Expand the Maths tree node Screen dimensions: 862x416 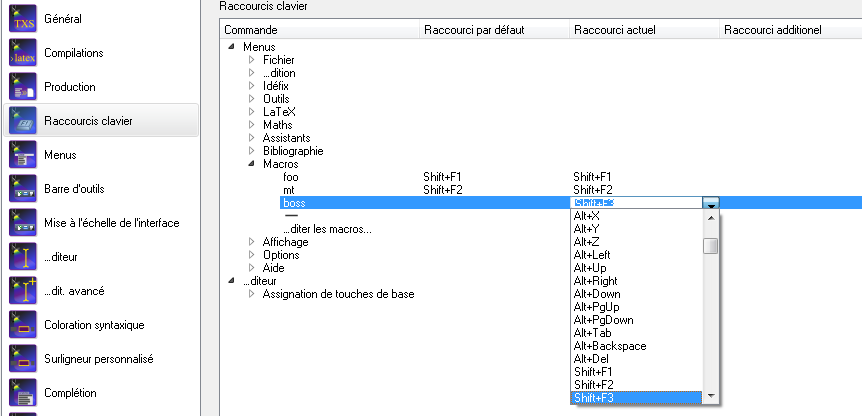click(252, 125)
